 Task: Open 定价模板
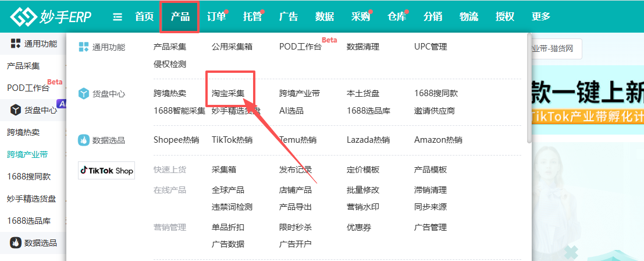(x=363, y=170)
